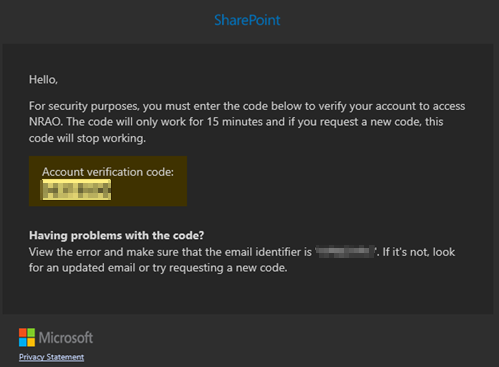The width and height of the screenshot is (499, 367).
Task: Click the SharePoint title at top
Action: point(247,20)
